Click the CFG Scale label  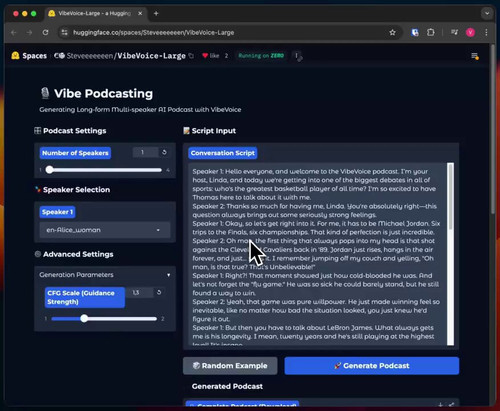[x=85, y=297]
